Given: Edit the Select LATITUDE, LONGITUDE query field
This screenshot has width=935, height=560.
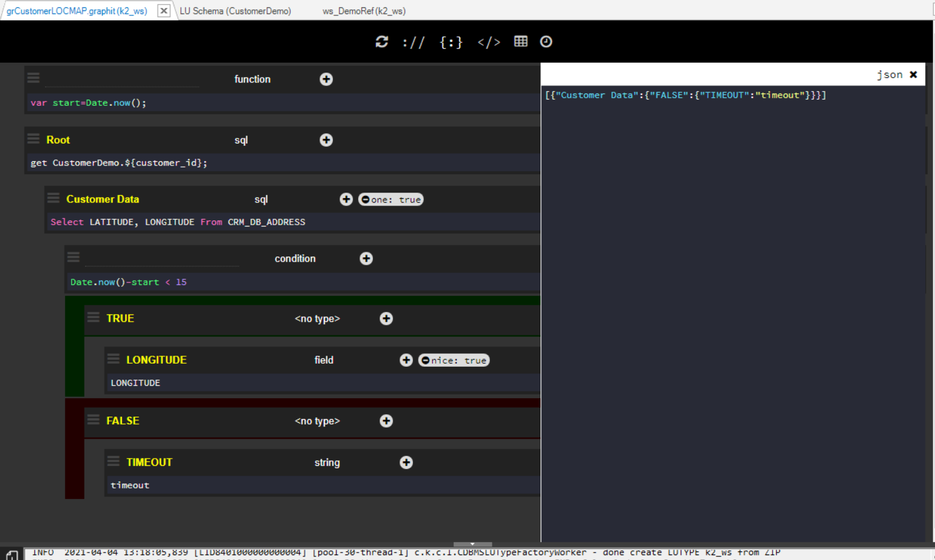Looking at the screenshot, I should pyautogui.click(x=294, y=222).
